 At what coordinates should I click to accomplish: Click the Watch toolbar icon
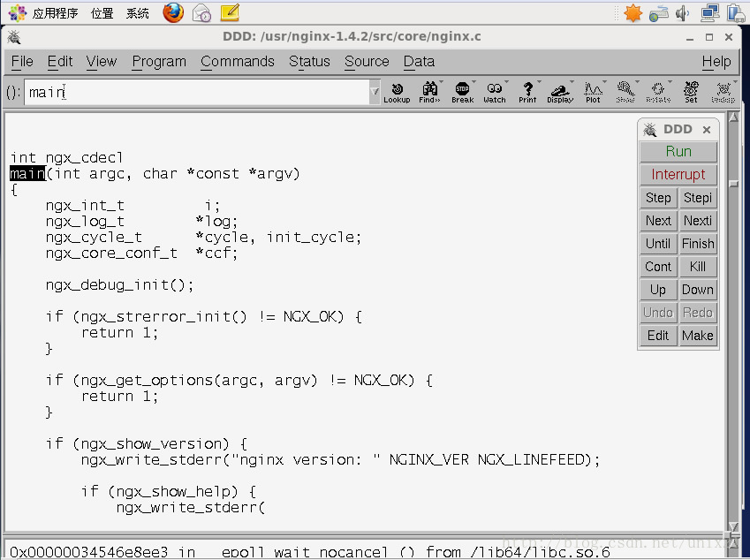pos(495,92)
